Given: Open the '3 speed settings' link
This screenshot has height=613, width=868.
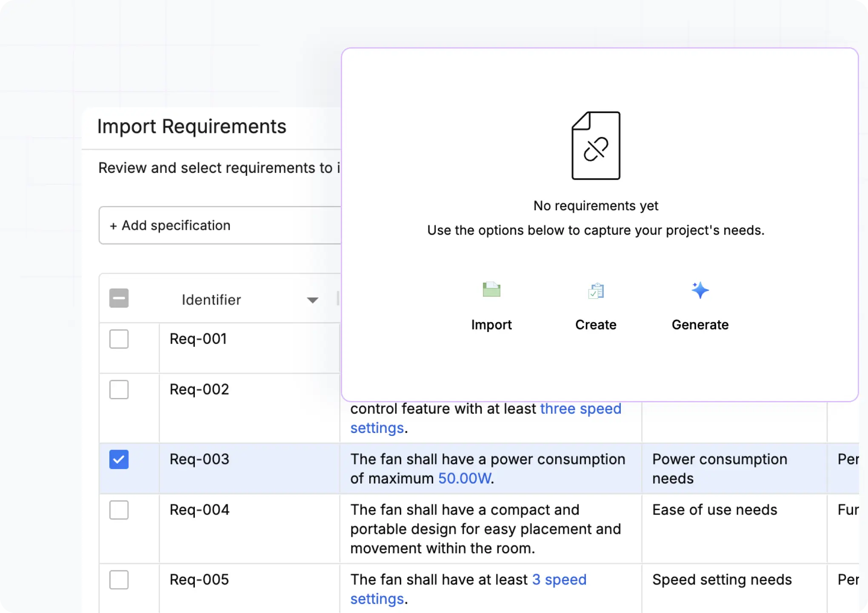Looking at the screenshot, I should click(468, 589).
